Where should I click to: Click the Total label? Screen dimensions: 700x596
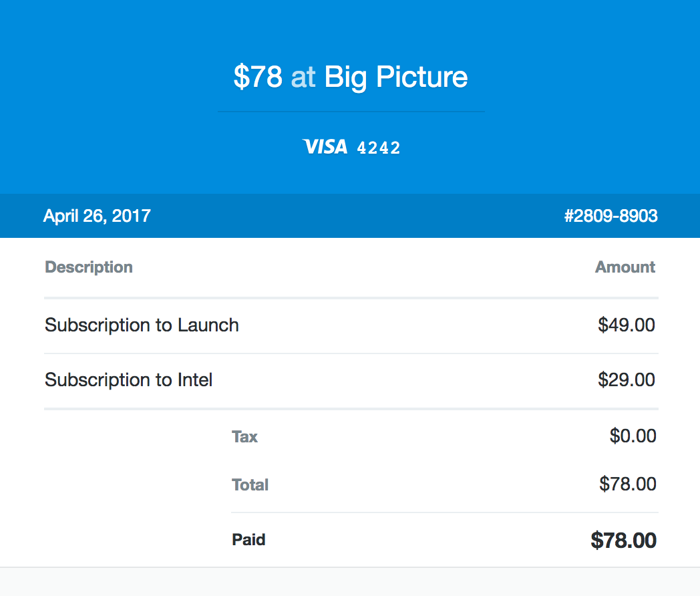coord(250,485)
